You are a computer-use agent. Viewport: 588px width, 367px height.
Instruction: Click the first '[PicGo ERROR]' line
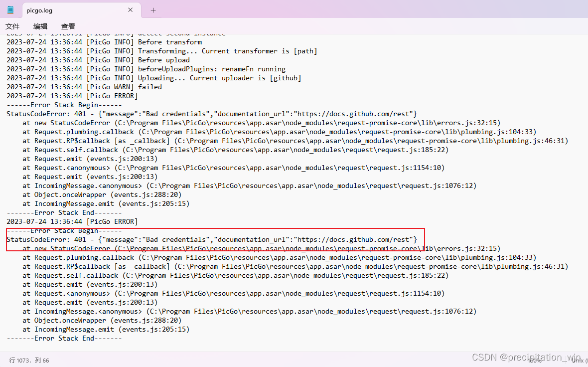72,96
